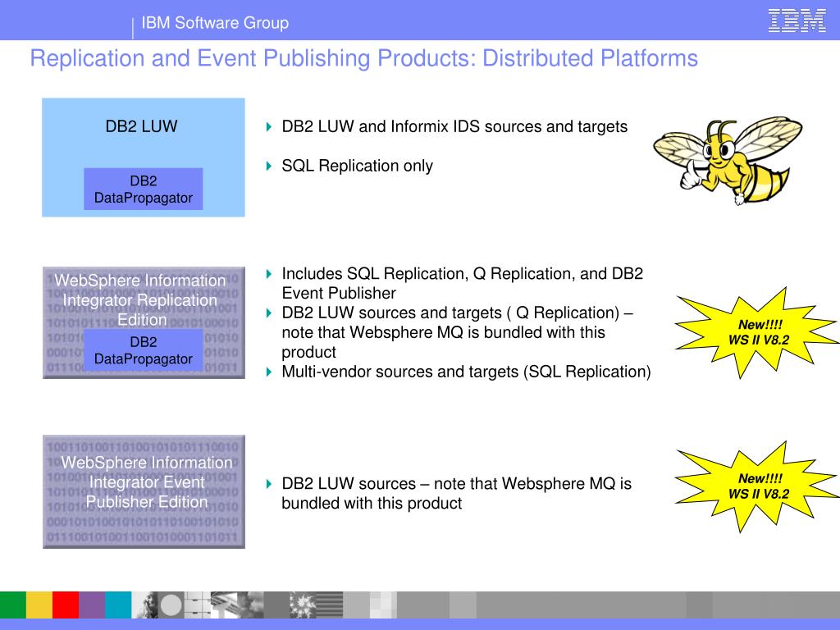Click the slide title 'Replication and Event Publishing Products'
Screen dimensions: 840x630
(363, 58)
